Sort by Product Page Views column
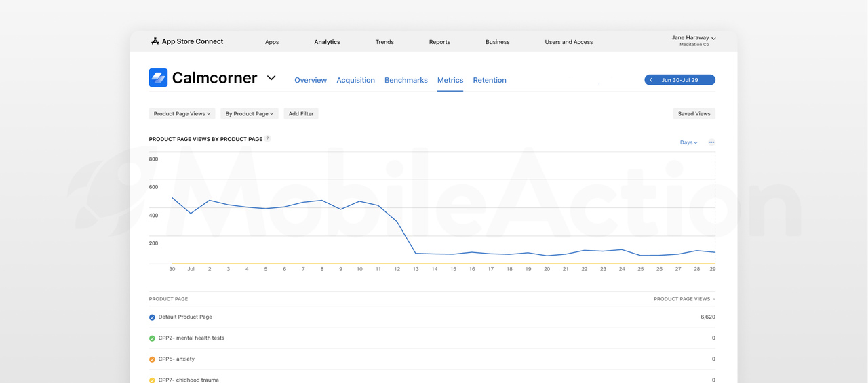868x383 pixels. point(684,299)
